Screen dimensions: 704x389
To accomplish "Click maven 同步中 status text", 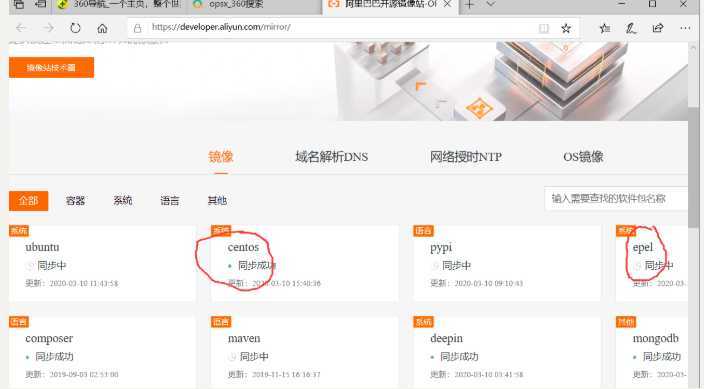I will tap(254, 357).
